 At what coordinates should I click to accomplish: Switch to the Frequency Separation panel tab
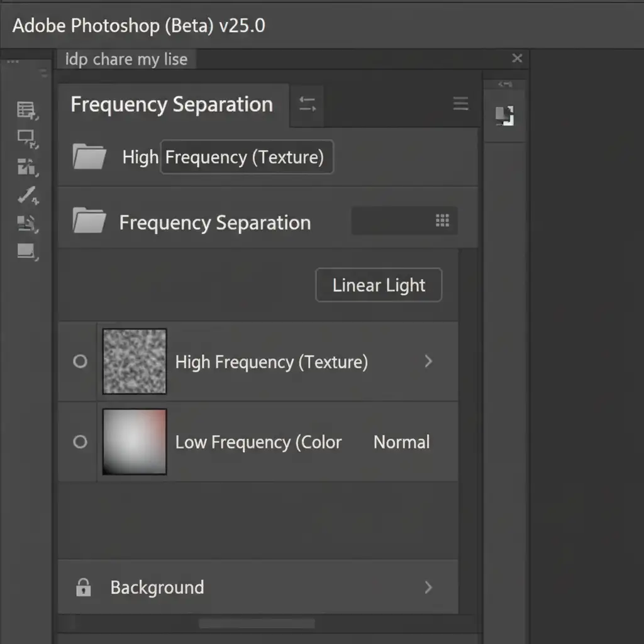click(172, 104)
